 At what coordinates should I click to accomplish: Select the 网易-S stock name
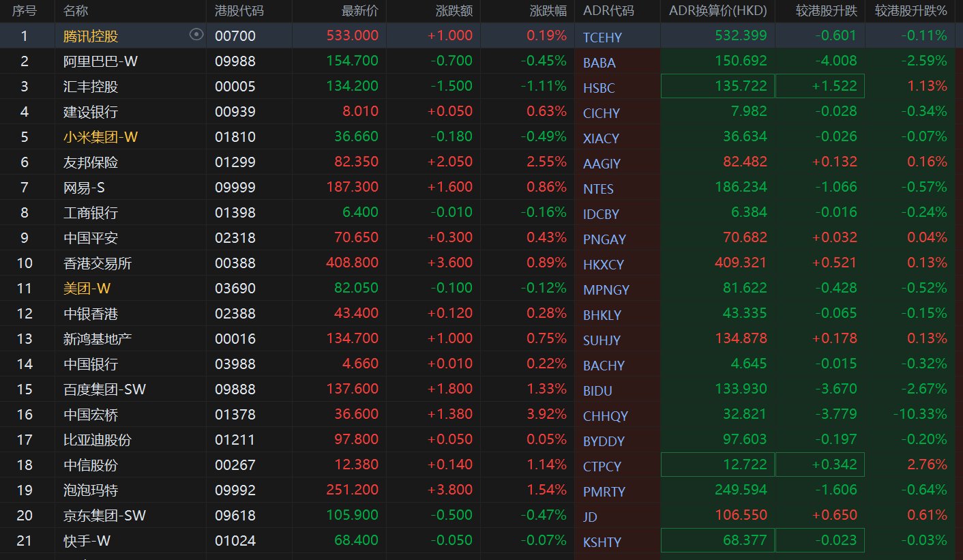(84, 188)
